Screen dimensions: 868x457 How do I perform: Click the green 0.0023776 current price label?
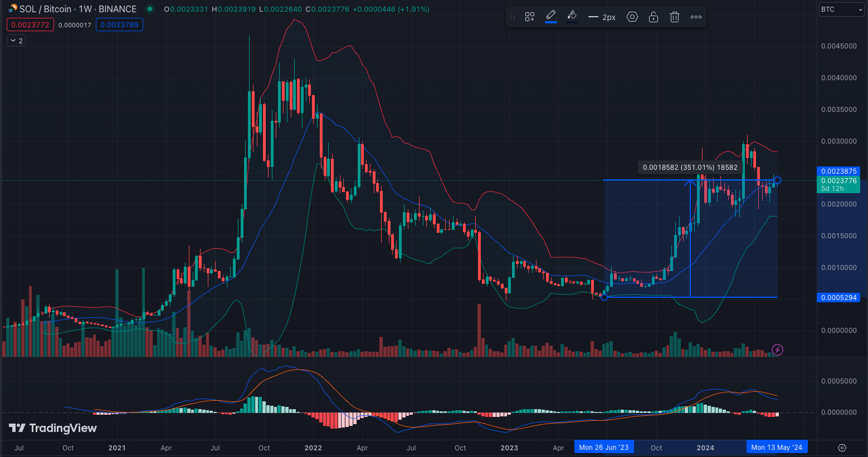(838, 184)
